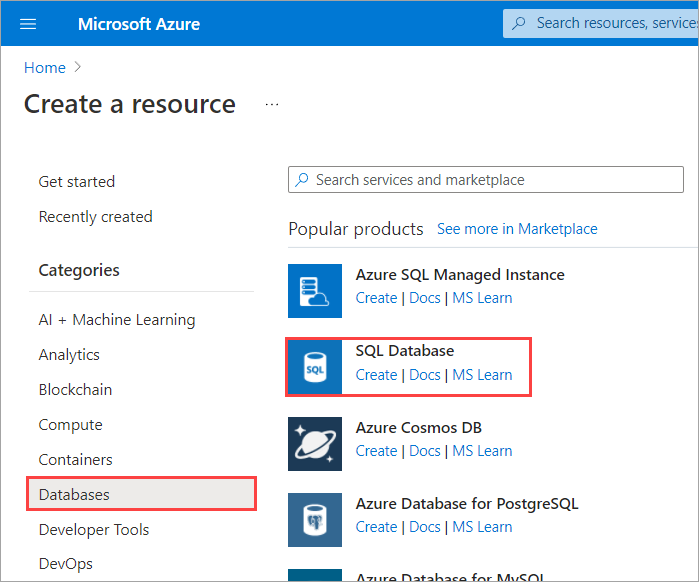699x582 pixels.
Task: Open the Developer Tools category
Action: click(x=94, y=529)
